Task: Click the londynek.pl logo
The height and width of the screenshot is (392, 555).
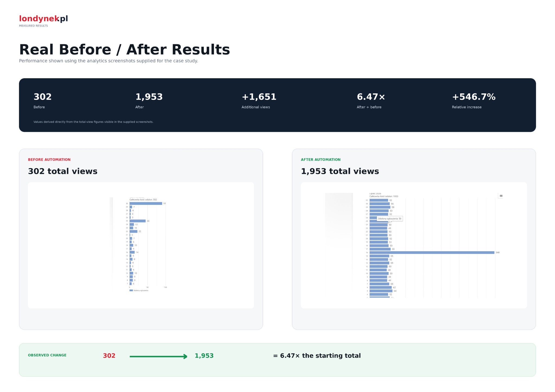Action: [43, 18]
